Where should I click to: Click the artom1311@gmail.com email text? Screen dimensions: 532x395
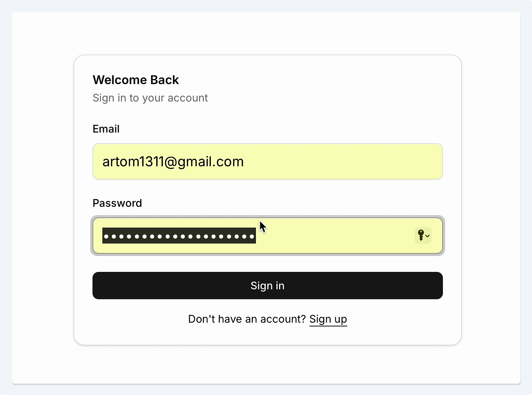173,162
